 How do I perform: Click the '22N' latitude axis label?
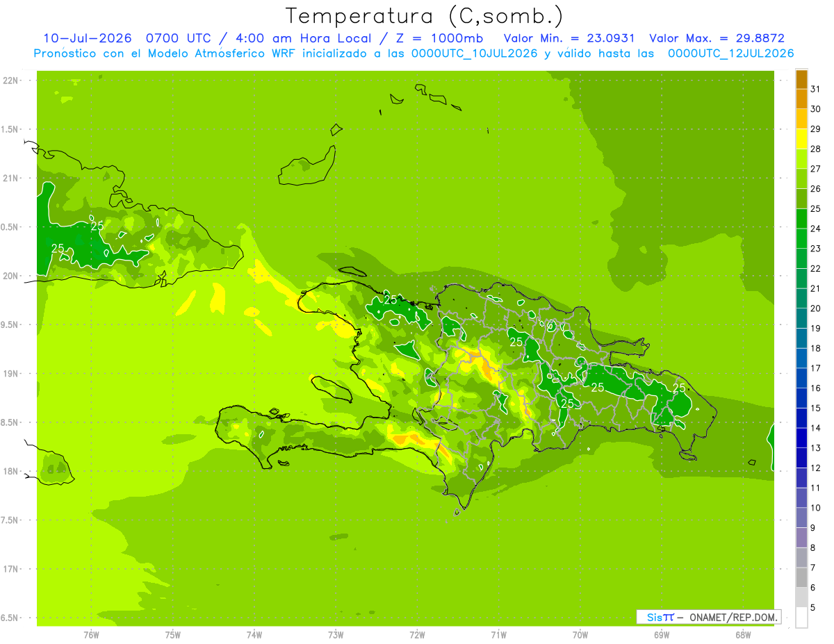pyautogui.click(x=11, y=81)
